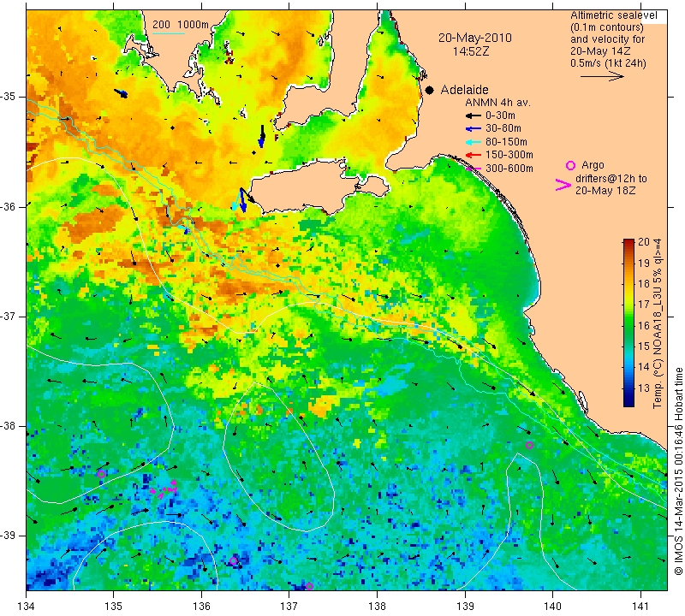Click the IMOS copyright timestamp text
Viewport: 685px width, 616px height.
[x=678, y=471]
